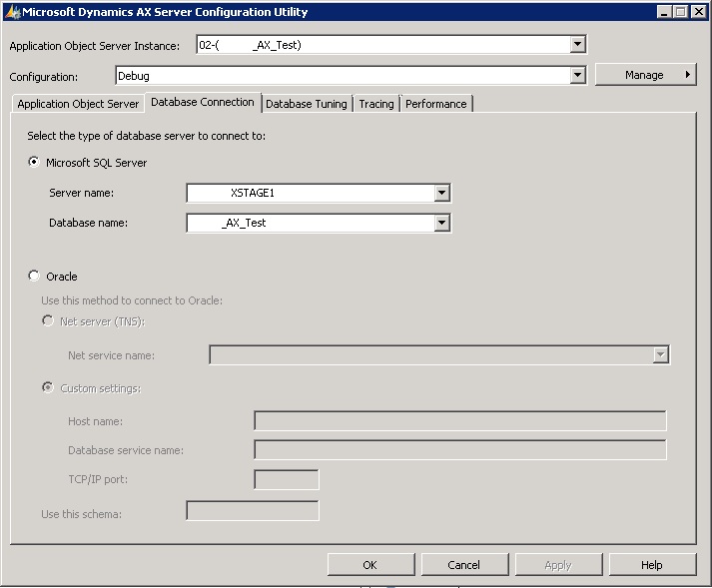Image resolution: width=712 pixels, height=588 pixels.
Task: Open the Configuration dropdown arrow
Action: pos(577,75)
